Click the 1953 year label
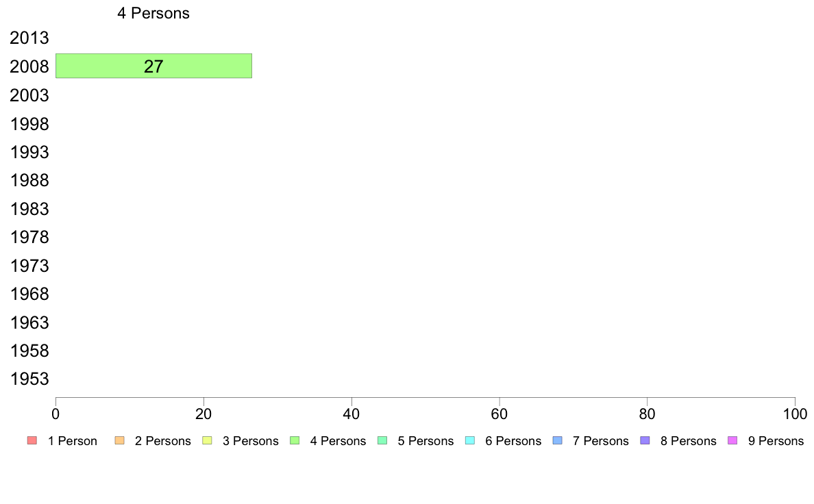 (29, 379)
